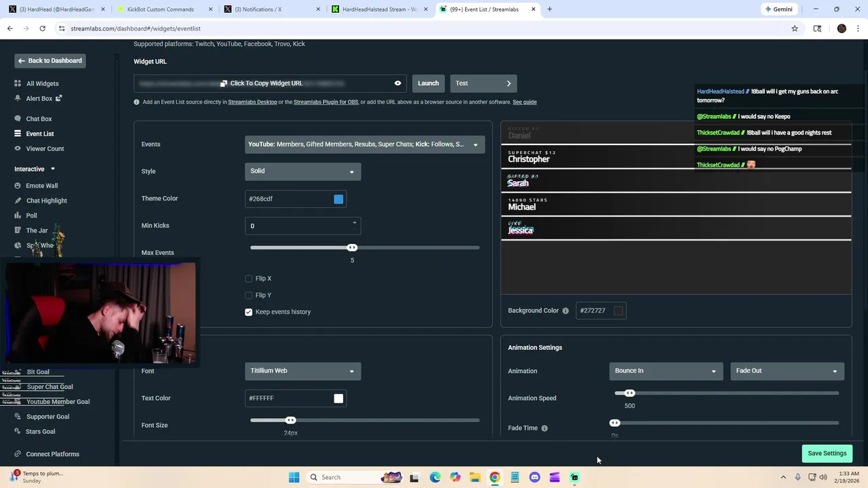
Task: Click info icon next to Fade Time
Action: click(x=545, y=428)
